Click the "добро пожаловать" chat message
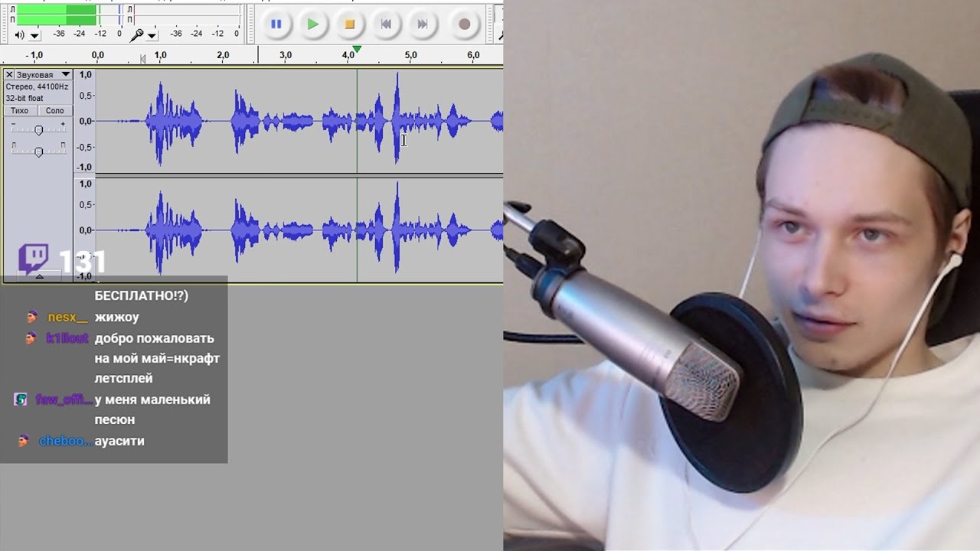This screenshot has height=551, width=980. pyautogui.click(x=155, y=338)
